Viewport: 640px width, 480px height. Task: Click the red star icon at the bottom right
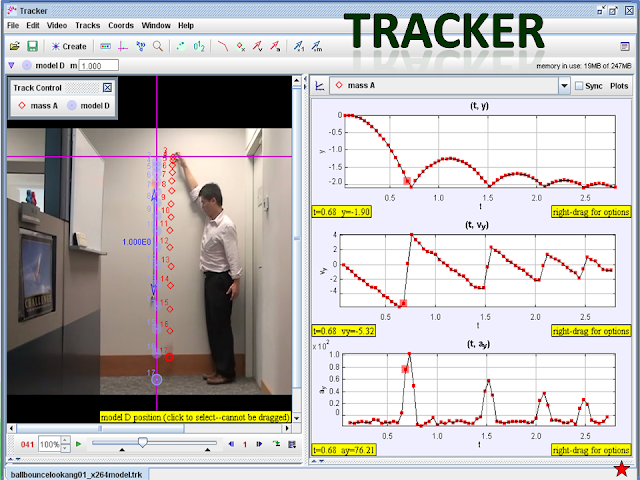point(622,469)
